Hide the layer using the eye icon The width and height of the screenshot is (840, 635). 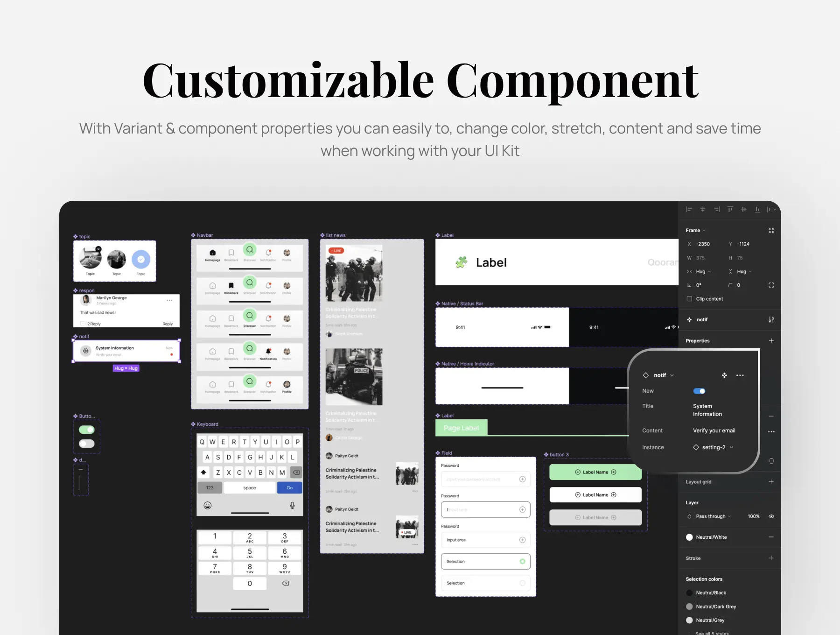click(x=771, y=516)
